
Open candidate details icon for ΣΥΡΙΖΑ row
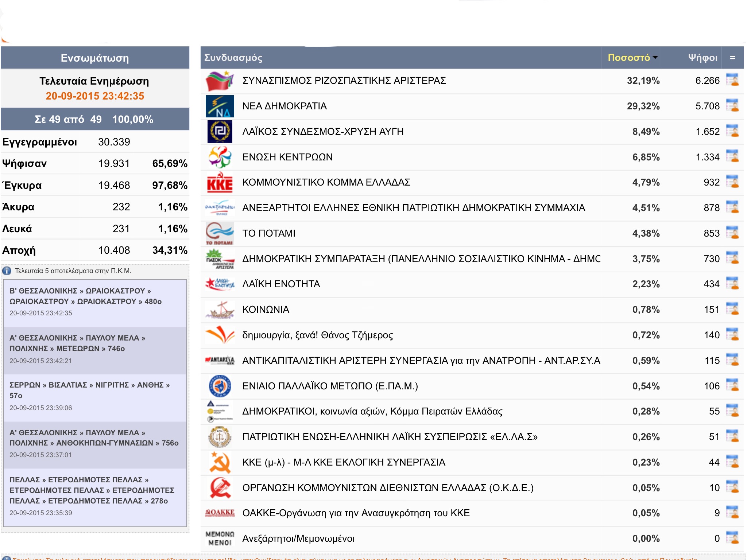732,80
